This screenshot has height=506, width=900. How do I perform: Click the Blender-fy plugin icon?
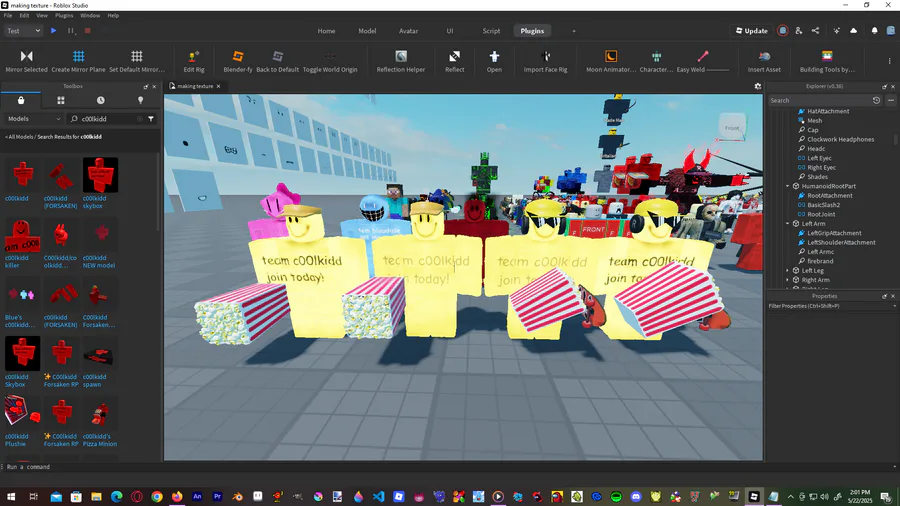coord(238,56)
